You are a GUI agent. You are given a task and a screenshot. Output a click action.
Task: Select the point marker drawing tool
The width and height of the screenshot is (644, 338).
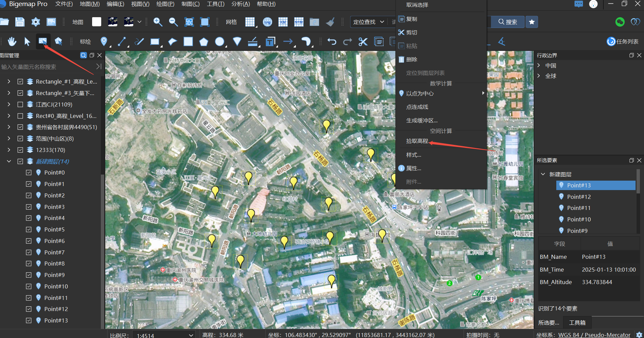point(104,41)
